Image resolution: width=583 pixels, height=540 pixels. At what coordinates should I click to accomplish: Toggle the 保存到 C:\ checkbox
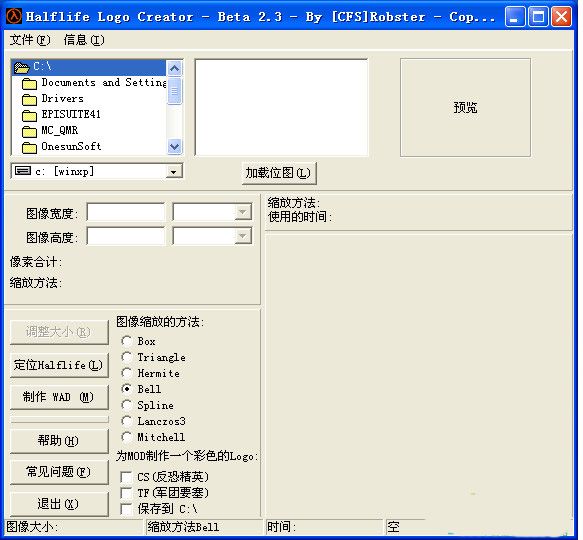coord(126,509)
